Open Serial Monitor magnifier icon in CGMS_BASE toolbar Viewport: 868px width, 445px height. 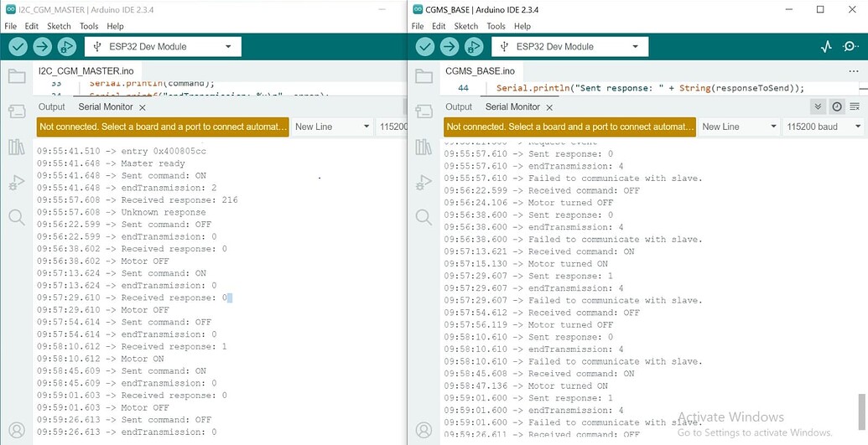pos(850,46)
